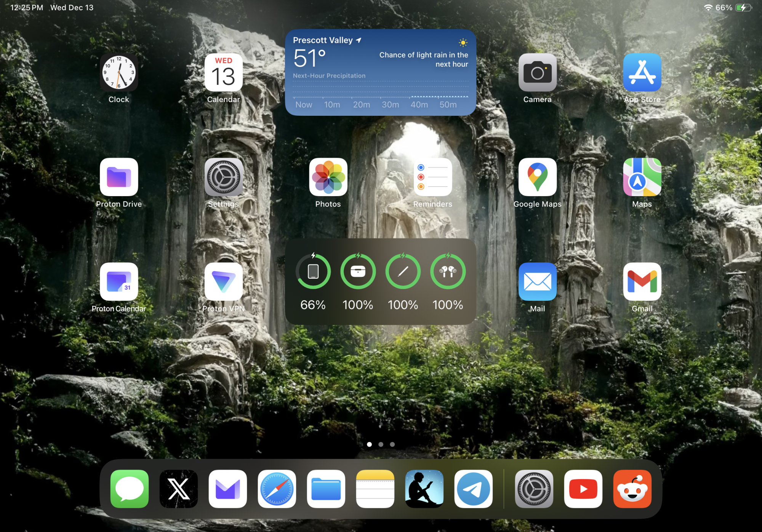Open the Reminders app

[x=433, y=177]
